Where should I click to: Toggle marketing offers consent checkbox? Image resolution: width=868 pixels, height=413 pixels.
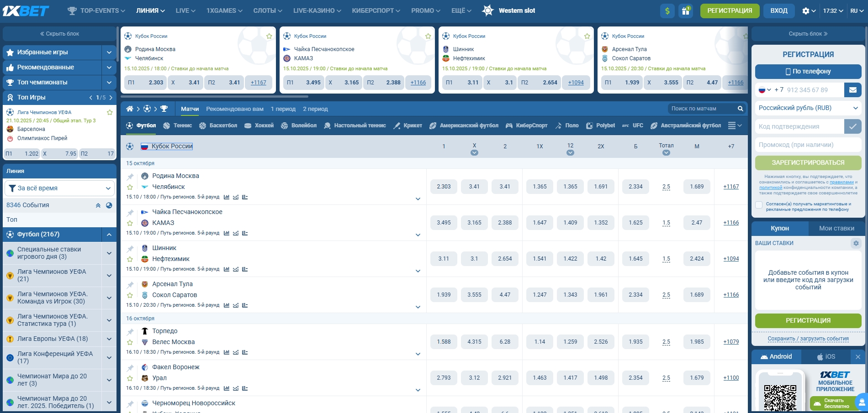click(x=759, y=205)
